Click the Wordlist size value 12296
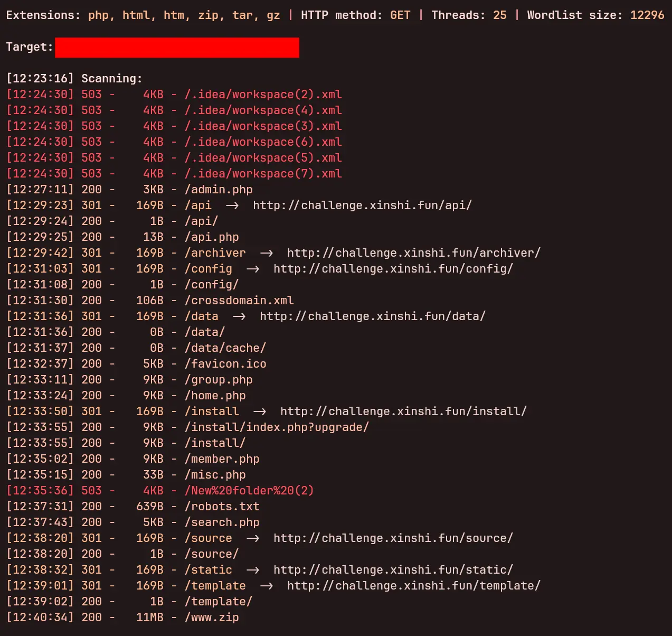Screen dimensions: 672x636 pyautogui.click(x=647, y=15)
